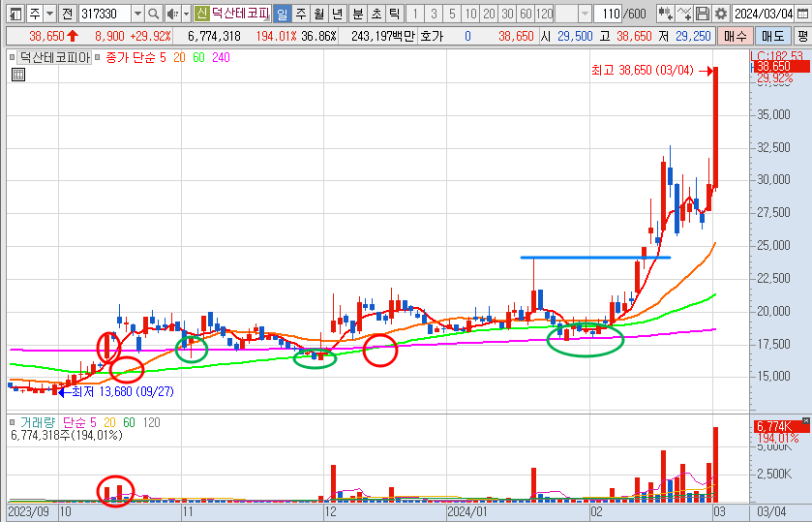Screen dimensions: 812x522
Task: Click the orange 20-day moving average label
Action: coord(179,57)
